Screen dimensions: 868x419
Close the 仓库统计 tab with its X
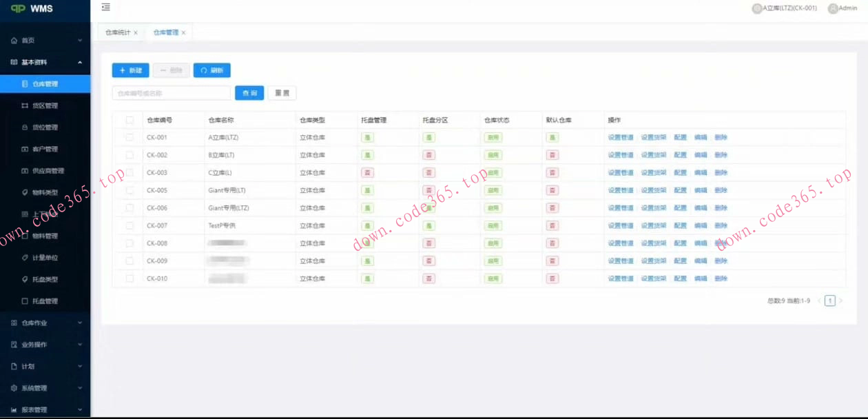click(136, 32)
